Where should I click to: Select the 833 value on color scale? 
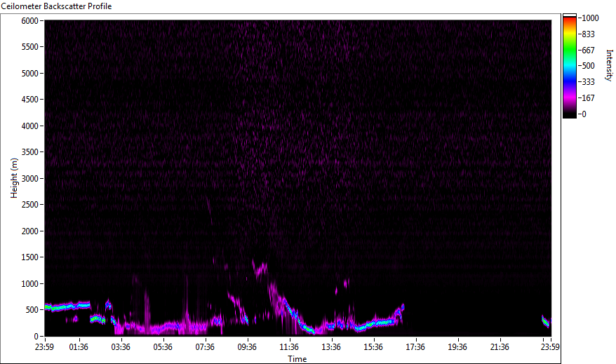tap(588, 34)
